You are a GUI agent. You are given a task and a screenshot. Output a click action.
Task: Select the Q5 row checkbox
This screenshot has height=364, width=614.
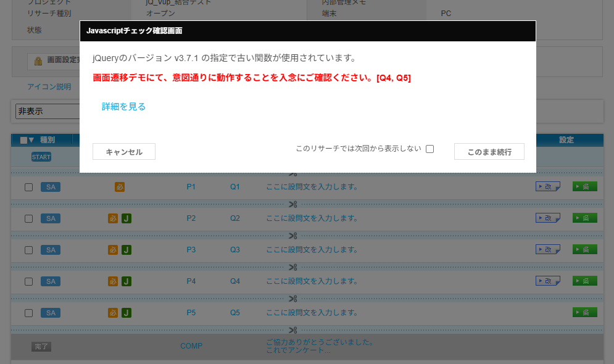[x=28, y=313]
